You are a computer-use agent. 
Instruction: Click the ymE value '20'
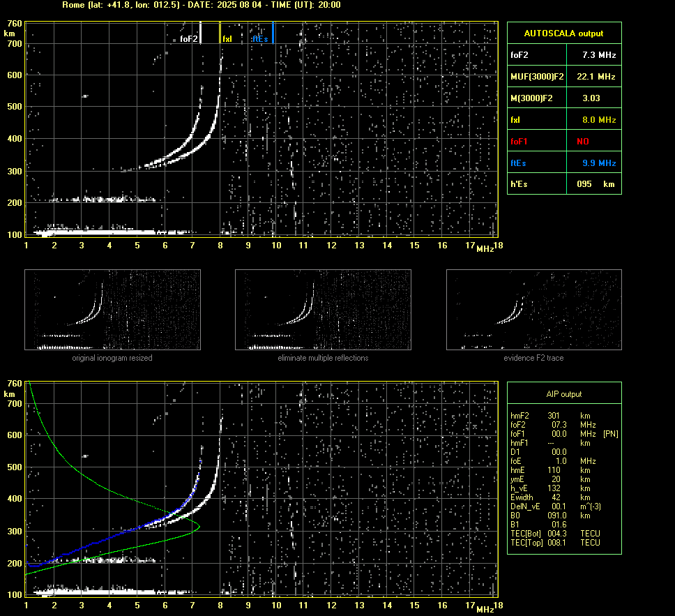pyautogui.click(x=556, y=479)
